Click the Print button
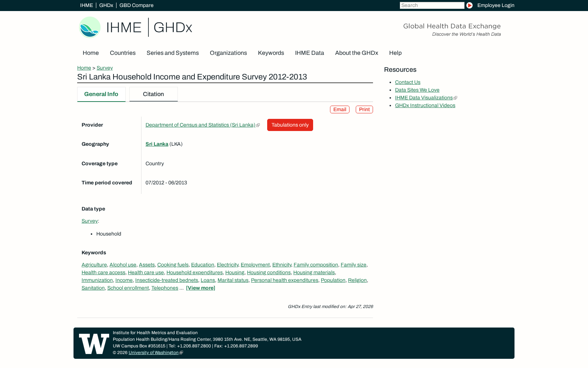Screen dimensions: 588x368 (x=364, y=110)
